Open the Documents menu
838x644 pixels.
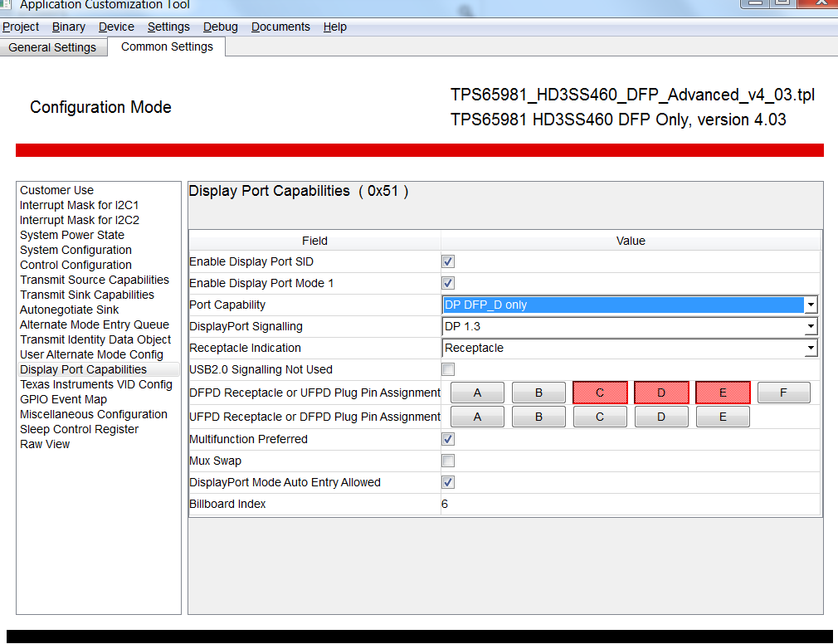pos(280,27)
